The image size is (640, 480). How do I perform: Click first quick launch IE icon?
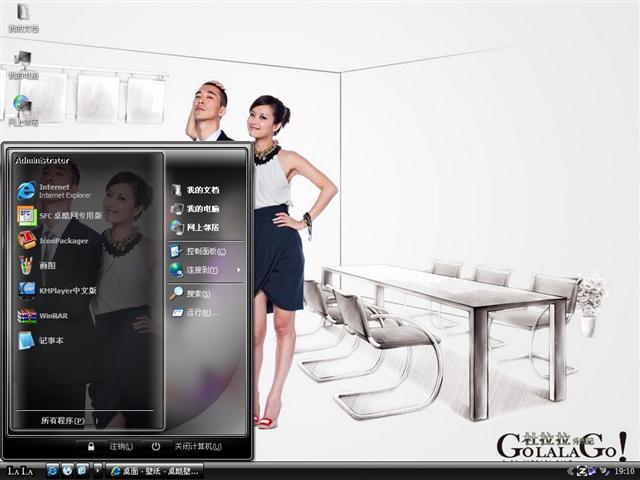pos(52,471)
